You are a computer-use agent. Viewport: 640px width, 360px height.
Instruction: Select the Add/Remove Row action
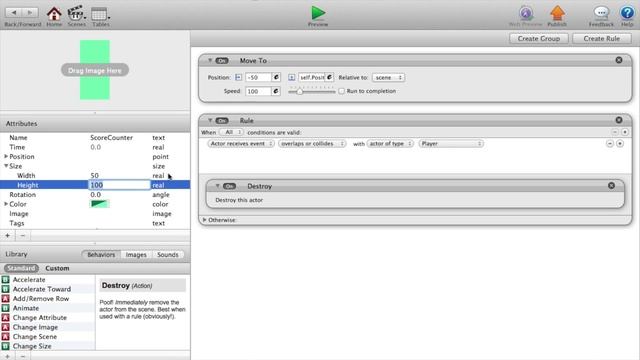point(48,298)
